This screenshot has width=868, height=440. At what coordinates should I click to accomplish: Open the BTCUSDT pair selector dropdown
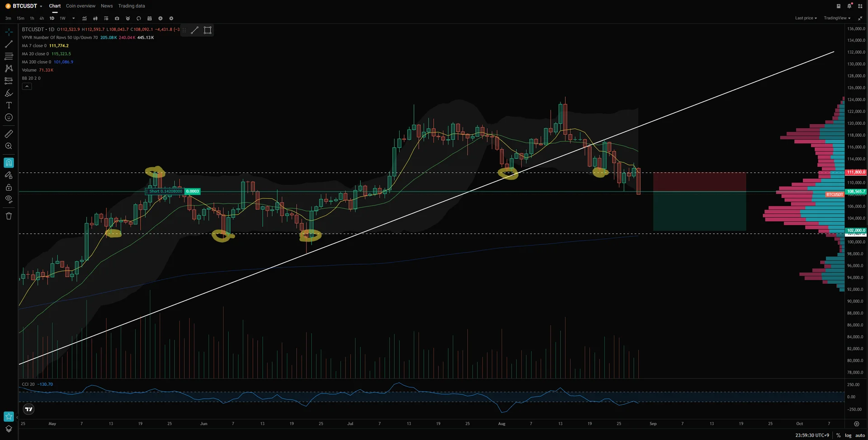point(24,6)
